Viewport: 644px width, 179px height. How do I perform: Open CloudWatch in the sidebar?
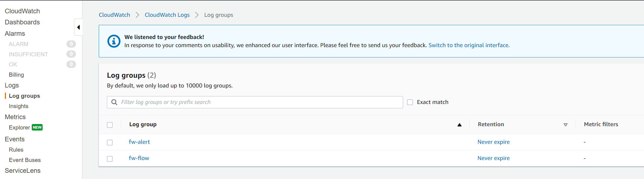coord(22,11)
